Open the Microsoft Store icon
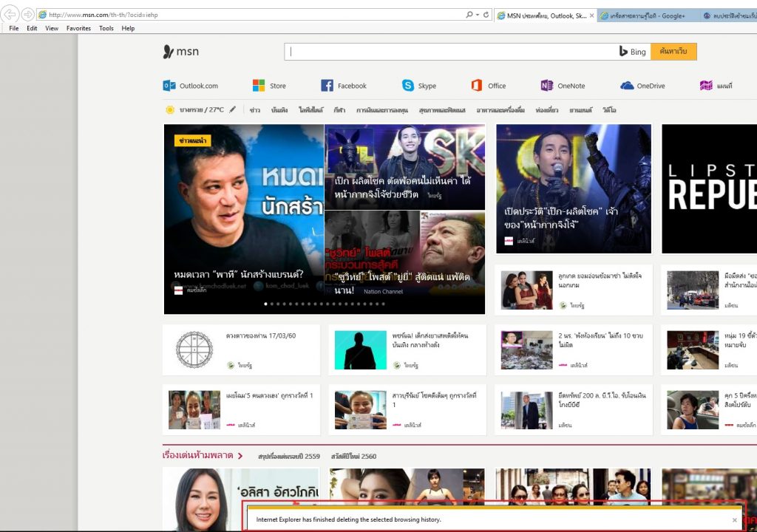Viewport: 757px width, 532px height. click(259, 85)
